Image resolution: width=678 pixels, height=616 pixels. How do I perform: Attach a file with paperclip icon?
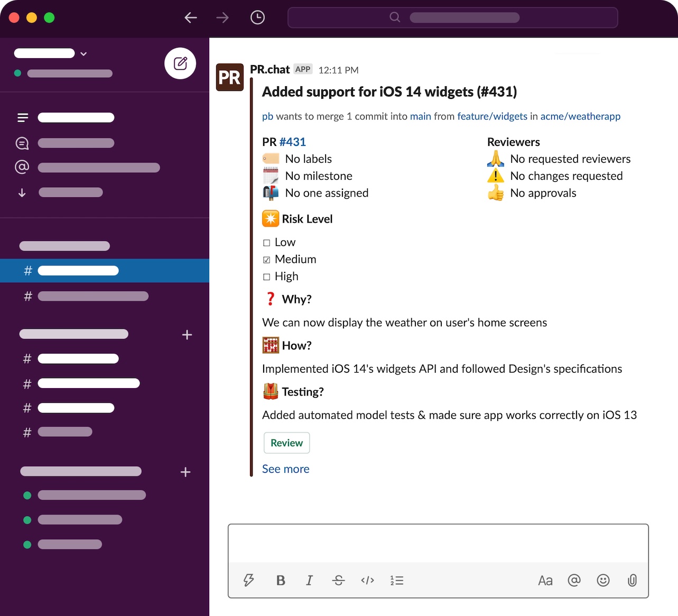631,581
